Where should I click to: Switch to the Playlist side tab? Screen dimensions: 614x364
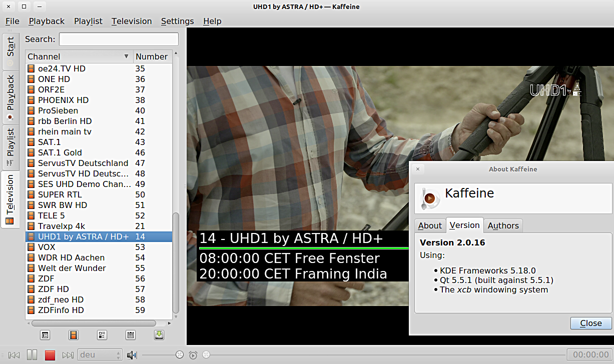[x=10, y=147]
